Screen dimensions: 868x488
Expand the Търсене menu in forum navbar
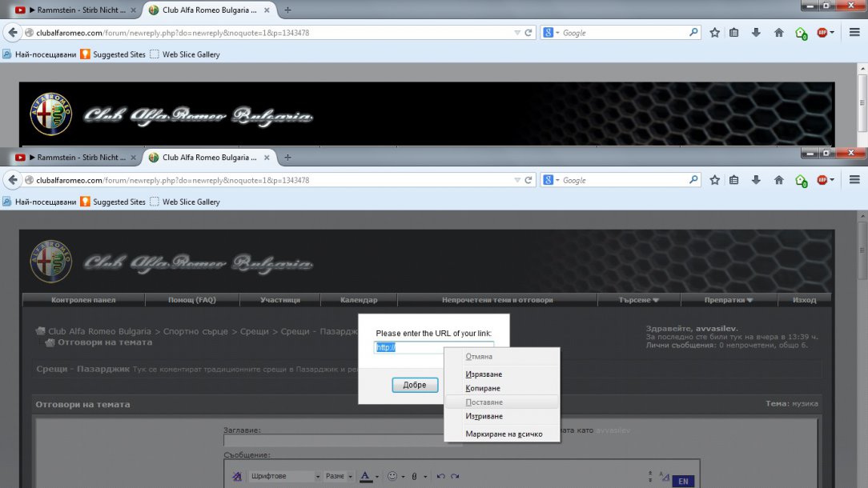click(x=638, y=300)
